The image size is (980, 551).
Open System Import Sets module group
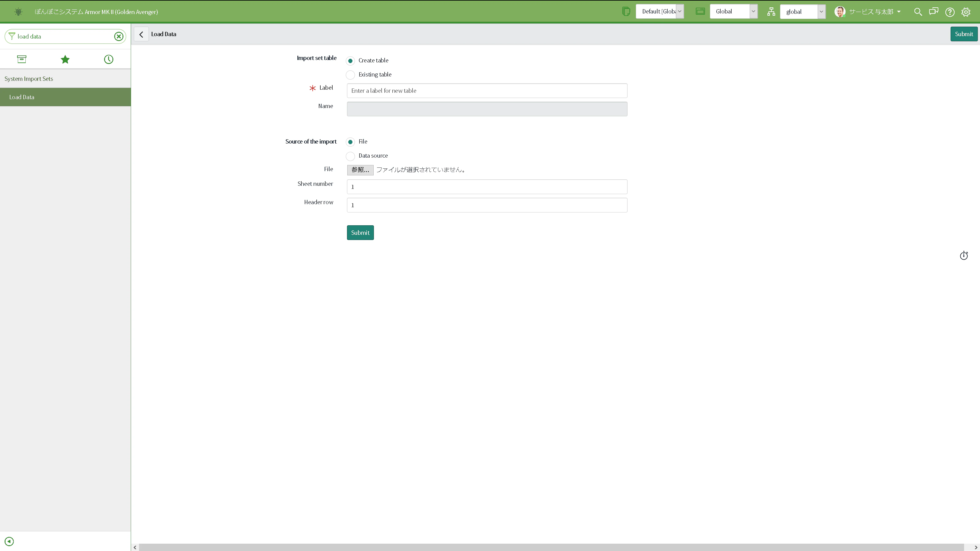pos(66,79)
